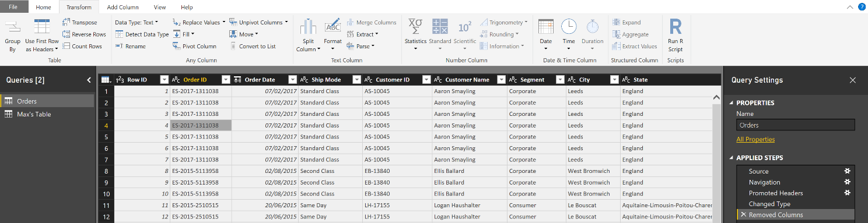Click Source step gear icon
Image resolution: width=868 pixels, height=223 pixels.
click(848, 171)
